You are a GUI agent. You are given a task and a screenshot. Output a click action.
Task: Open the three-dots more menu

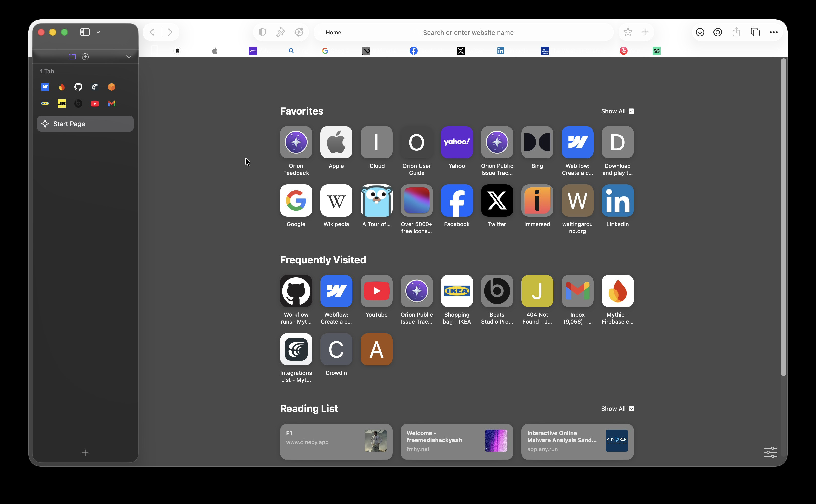pyautogui.click(x=774, y=32)
